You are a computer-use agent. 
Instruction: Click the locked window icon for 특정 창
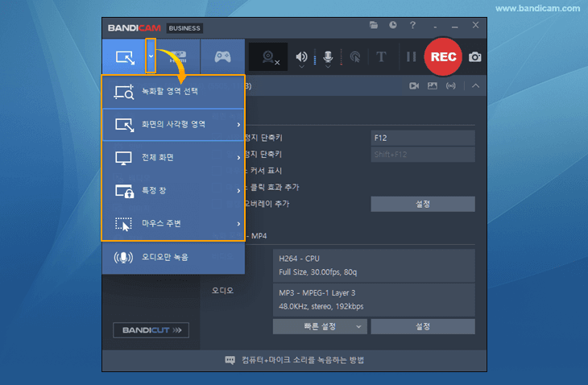[124, 191]
